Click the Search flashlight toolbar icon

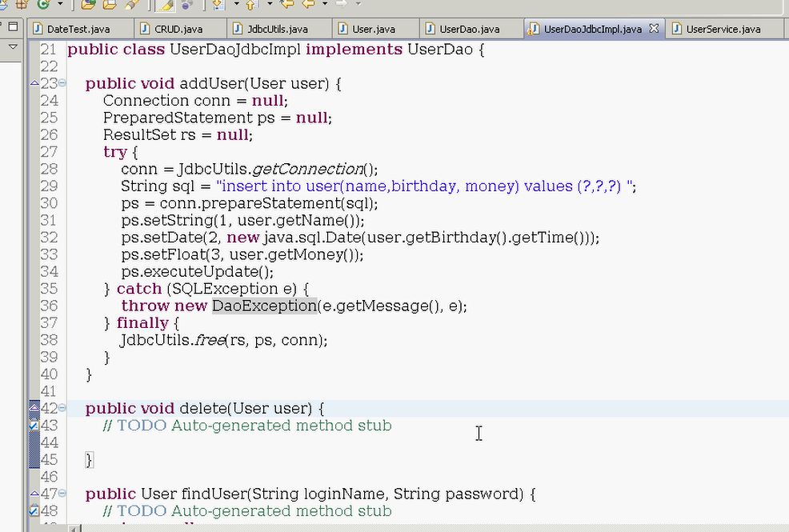click(x=132, y=5)
